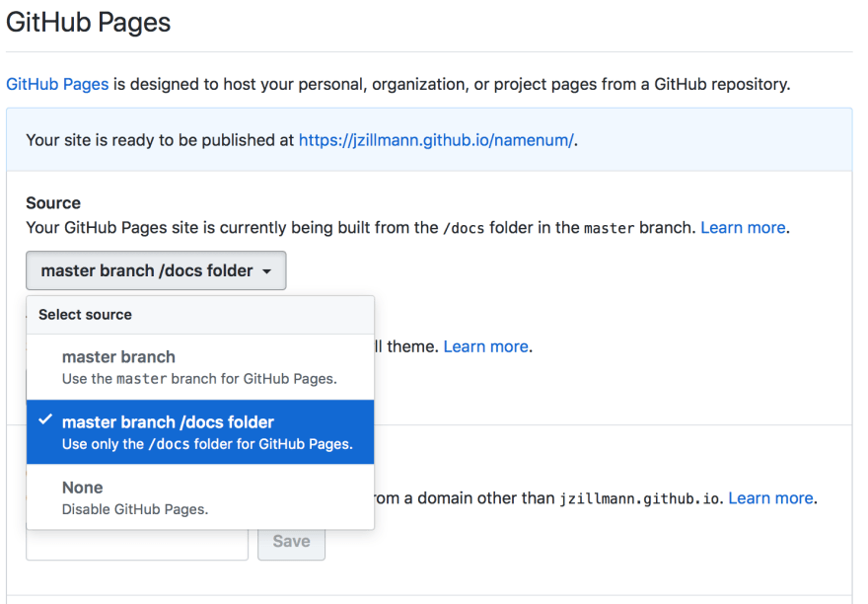Open Learn more link about custom domain

point(770,498)
